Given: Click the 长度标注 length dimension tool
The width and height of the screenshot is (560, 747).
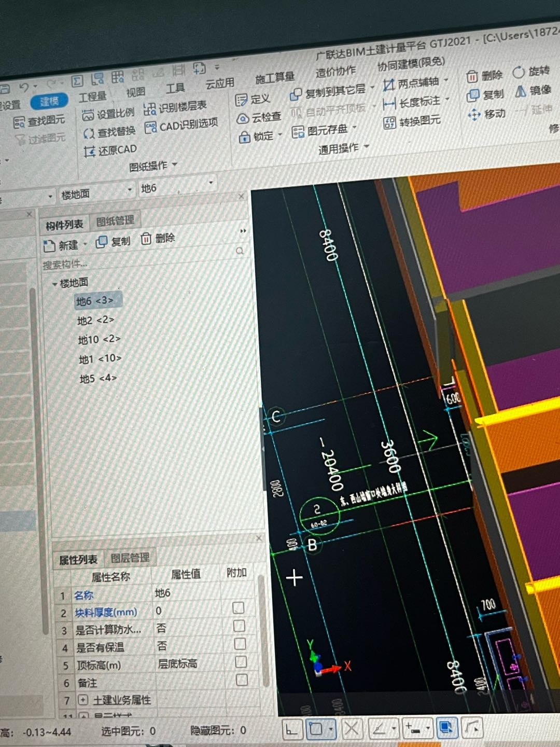Looking at the screenshot, I should 412,103.
